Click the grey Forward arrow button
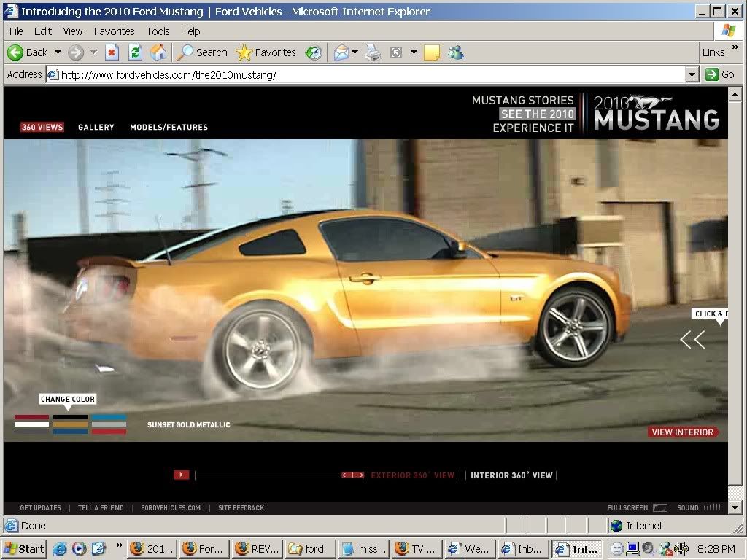Viewport: 747px width, 560px height. click(x=76, y=52)
